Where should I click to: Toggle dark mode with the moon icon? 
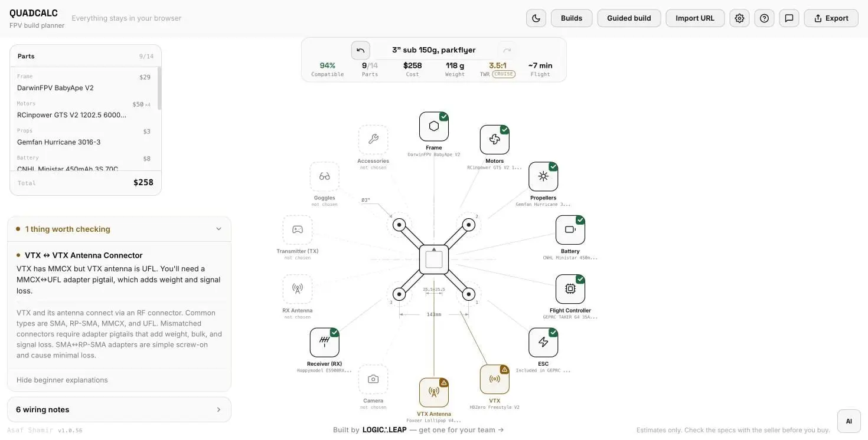click(536, 18)
